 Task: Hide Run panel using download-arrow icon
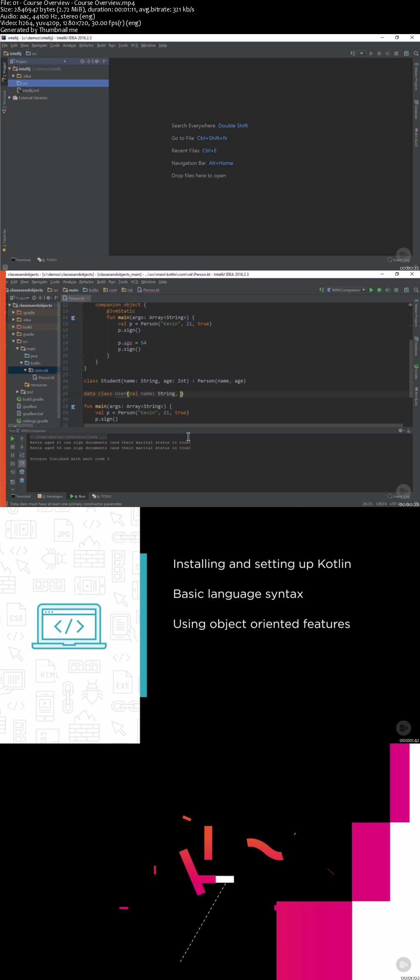409,430
